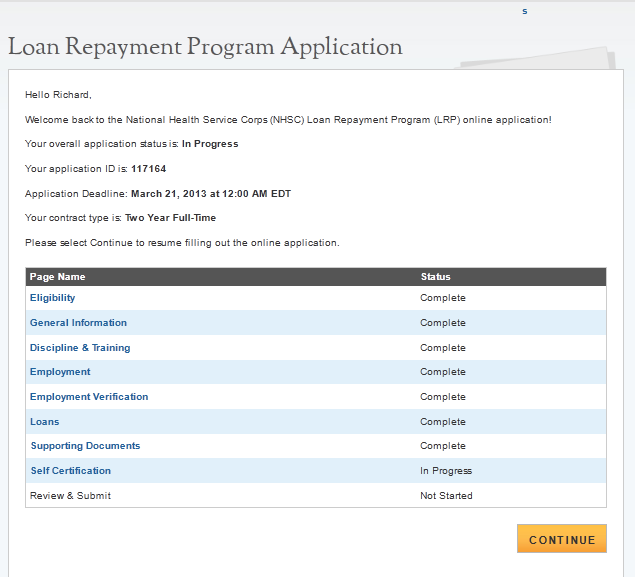
Task: Open the General Information page link
Action: 78,323
